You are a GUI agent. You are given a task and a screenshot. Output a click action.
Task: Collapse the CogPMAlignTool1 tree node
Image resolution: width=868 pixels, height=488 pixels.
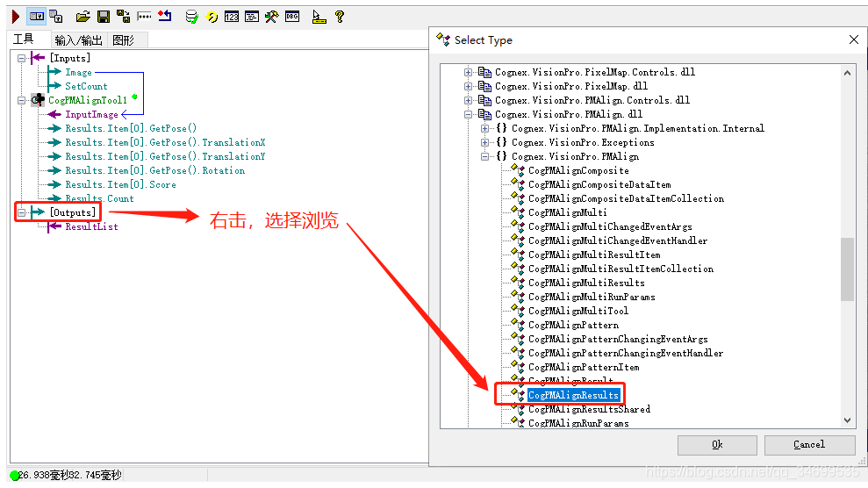click(21, 100)
